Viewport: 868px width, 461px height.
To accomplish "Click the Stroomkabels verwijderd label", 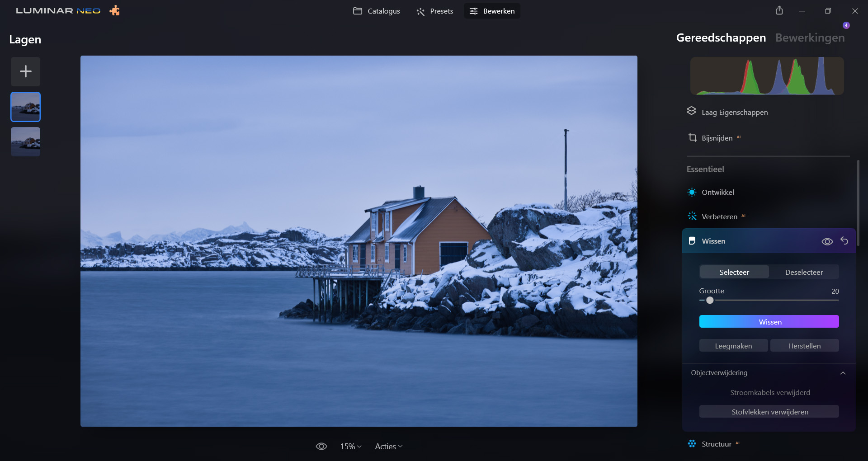I will (x=770, y=392).
